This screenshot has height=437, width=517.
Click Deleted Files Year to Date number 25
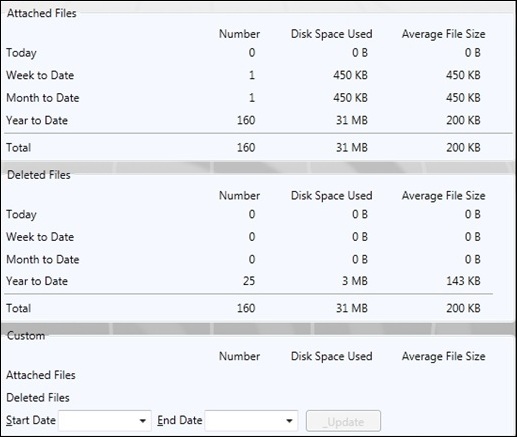(249, 281)
